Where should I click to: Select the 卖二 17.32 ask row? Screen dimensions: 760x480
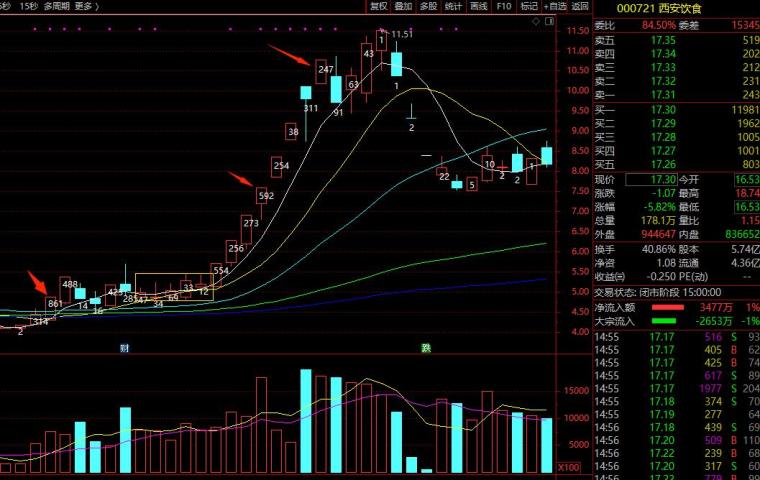tap(677, 81)
